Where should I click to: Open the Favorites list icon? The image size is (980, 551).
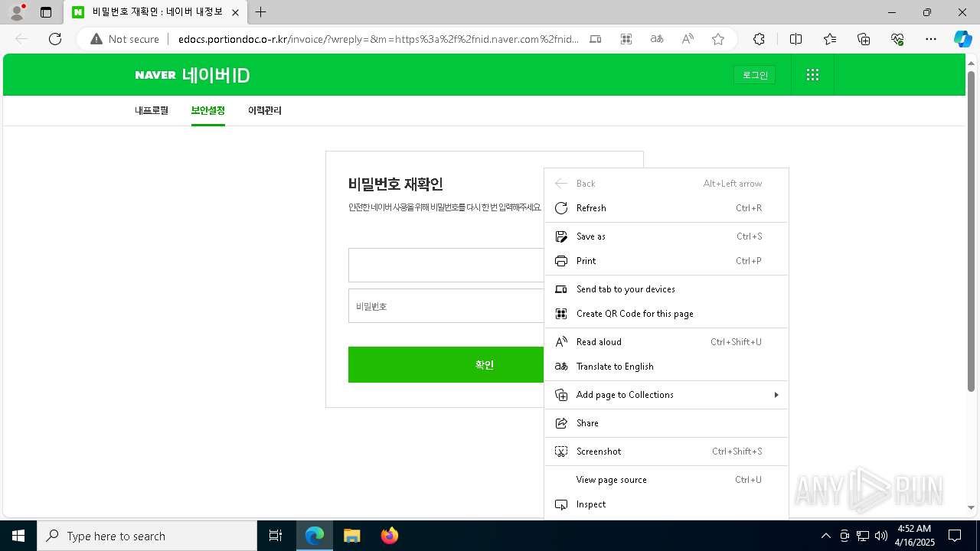point(830,39)
